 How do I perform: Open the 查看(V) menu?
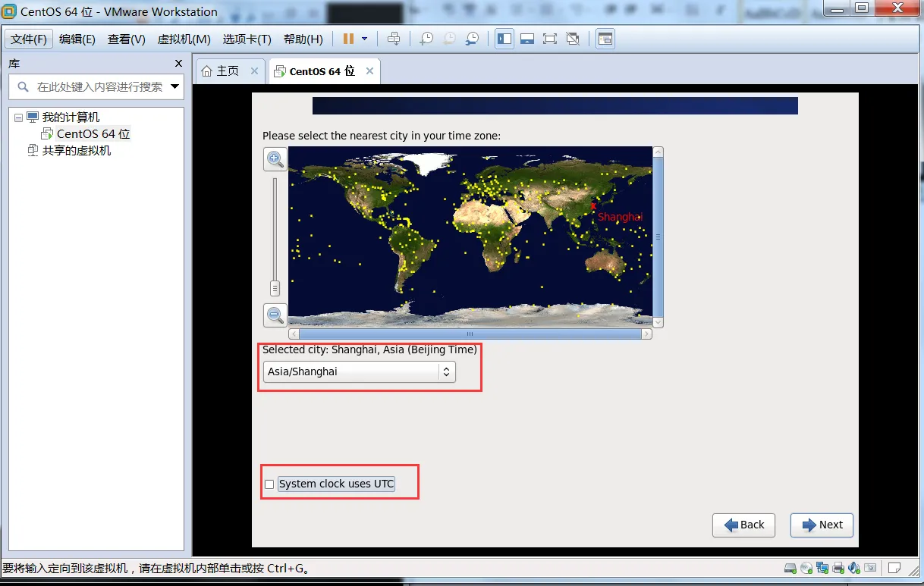pyautogui.click(x=127, y=39)
